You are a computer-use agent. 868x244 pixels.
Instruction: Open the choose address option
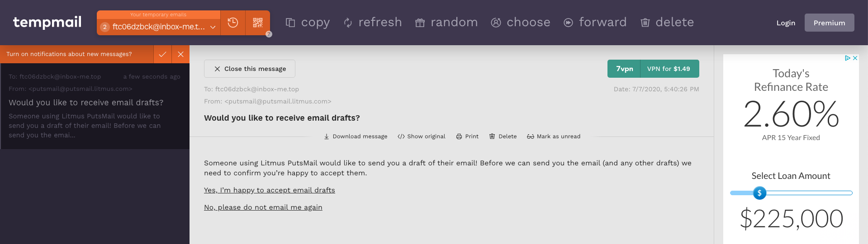[521, 22]
